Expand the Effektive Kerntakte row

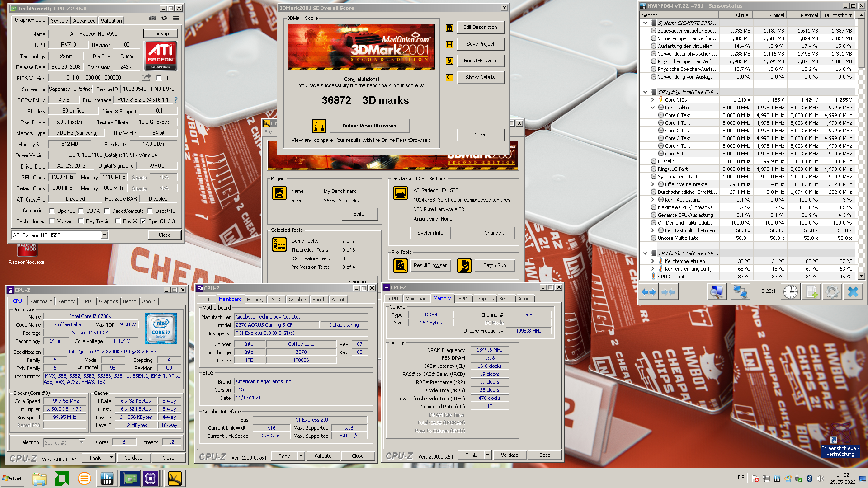pos(652,184)
